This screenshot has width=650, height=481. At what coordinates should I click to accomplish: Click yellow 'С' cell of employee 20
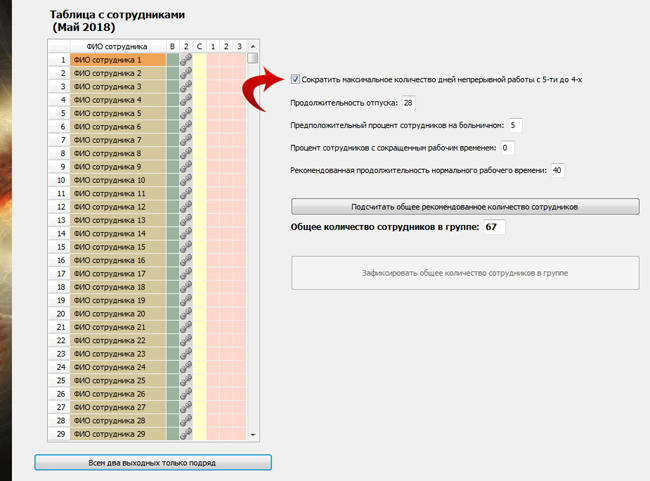point(199,313)
